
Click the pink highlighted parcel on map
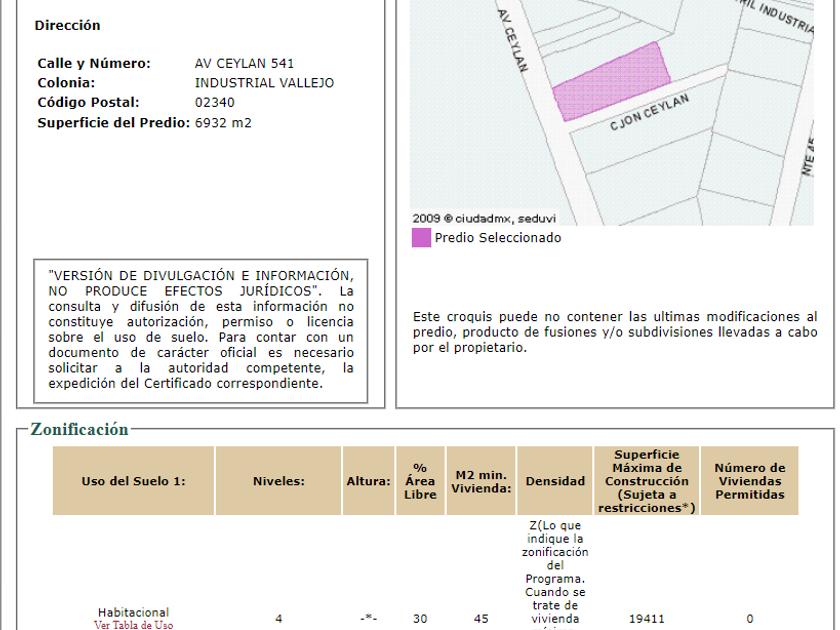click(x=611, y=80)
